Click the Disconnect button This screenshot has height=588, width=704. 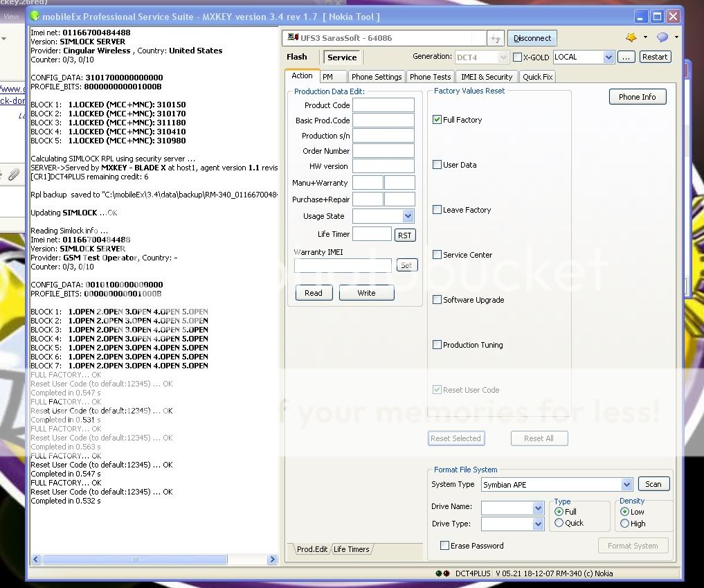pyautogui.click(x=532, y=38)
